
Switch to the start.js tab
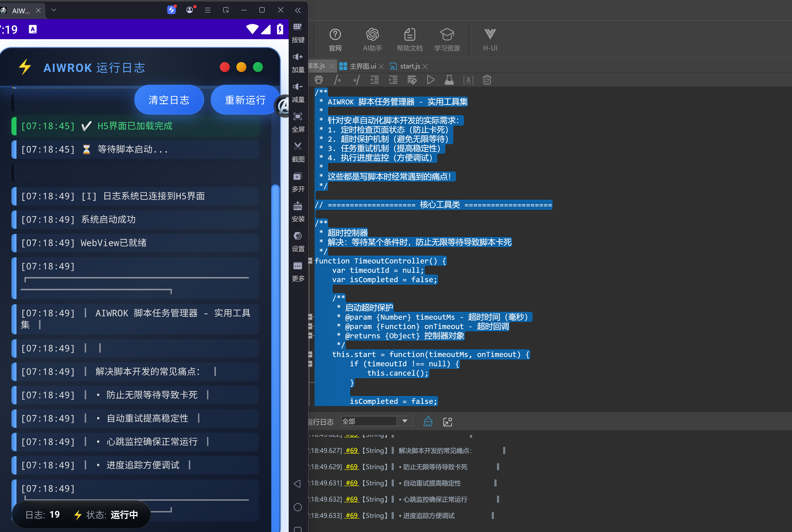click(409, 66)
